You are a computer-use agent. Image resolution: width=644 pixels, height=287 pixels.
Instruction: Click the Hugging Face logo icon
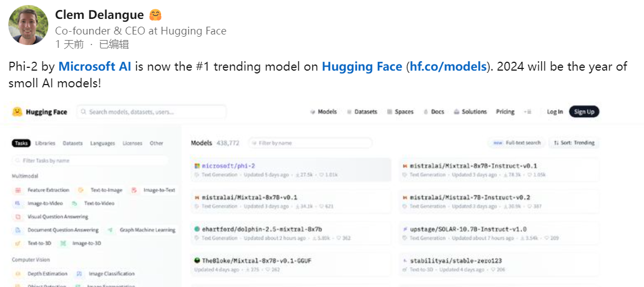[17, 112]
